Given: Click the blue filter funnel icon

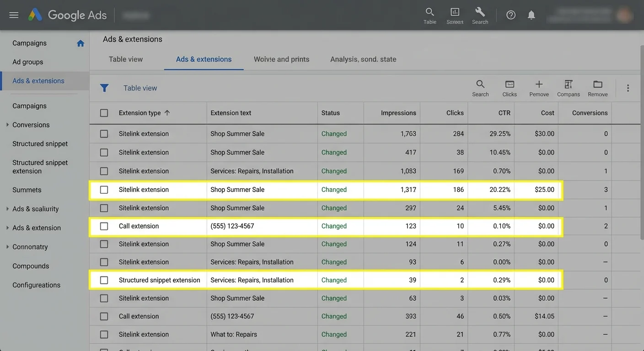Looking at the screenshot, I should (x=104, y=88).
